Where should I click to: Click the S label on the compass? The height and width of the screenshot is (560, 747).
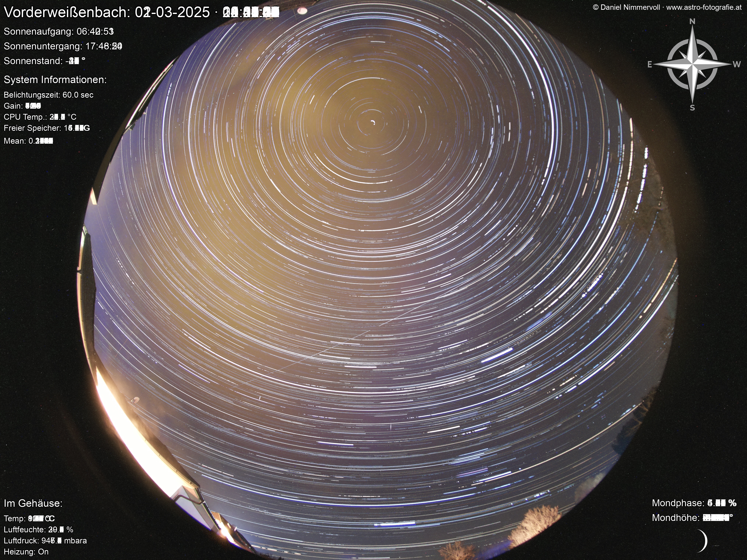692,108
